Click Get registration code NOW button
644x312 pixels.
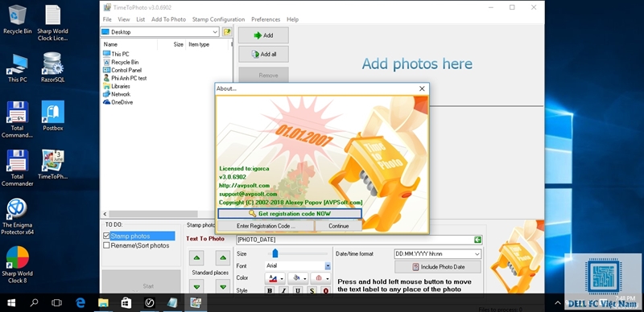click(290, 213)
